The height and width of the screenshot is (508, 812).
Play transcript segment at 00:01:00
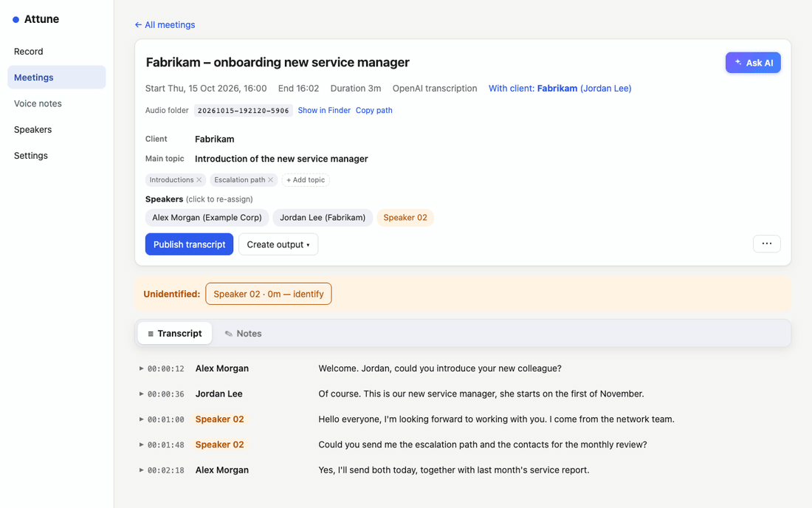click(141, 419)
